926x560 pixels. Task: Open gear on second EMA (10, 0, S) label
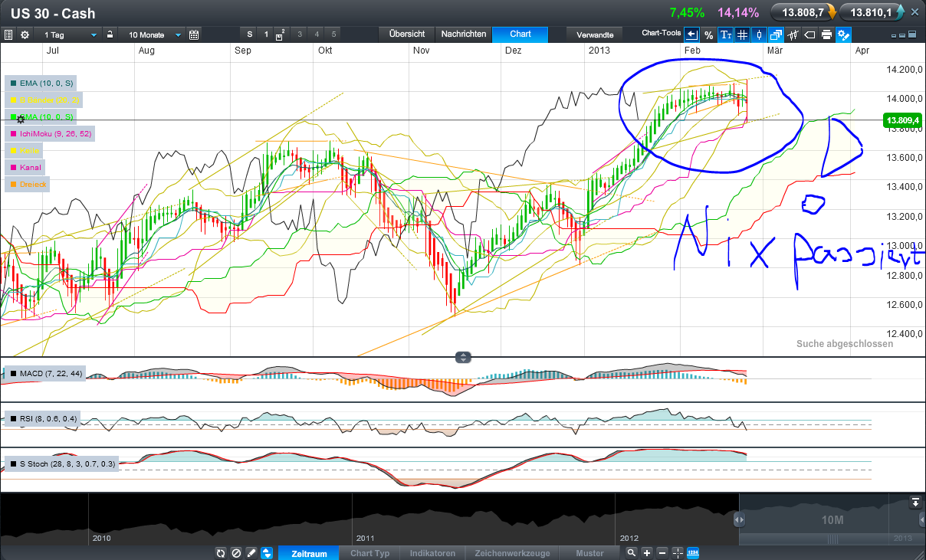point(21,120)
